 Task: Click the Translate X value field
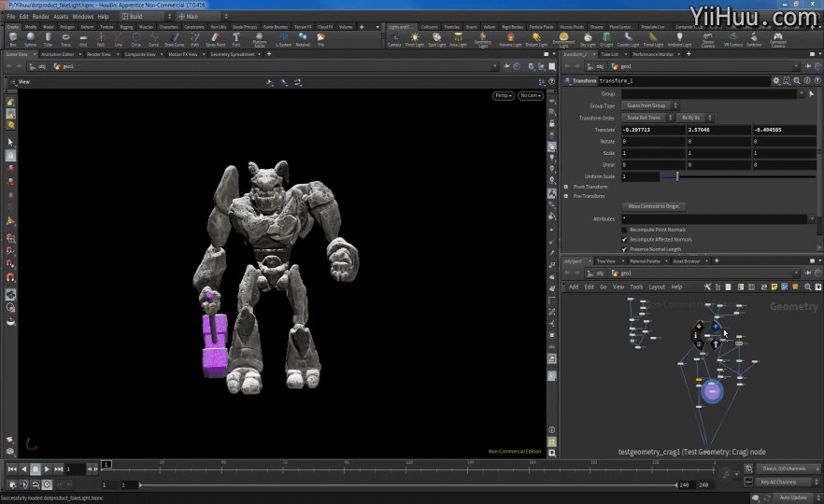(653, 130)
